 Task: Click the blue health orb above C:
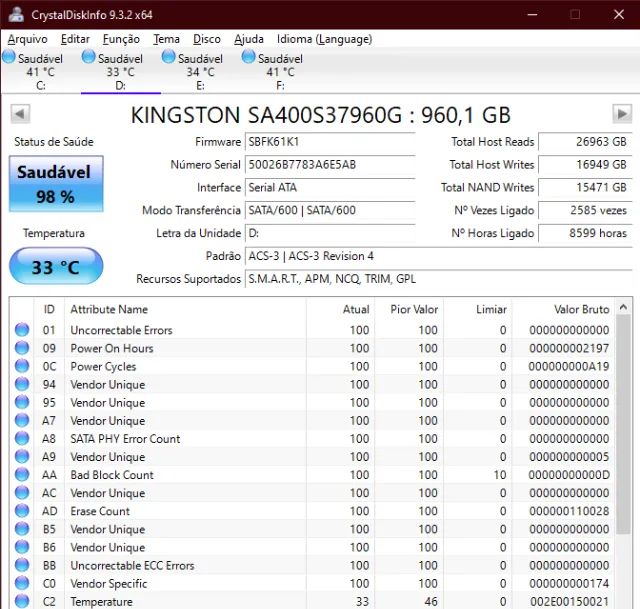click(9, 57)
